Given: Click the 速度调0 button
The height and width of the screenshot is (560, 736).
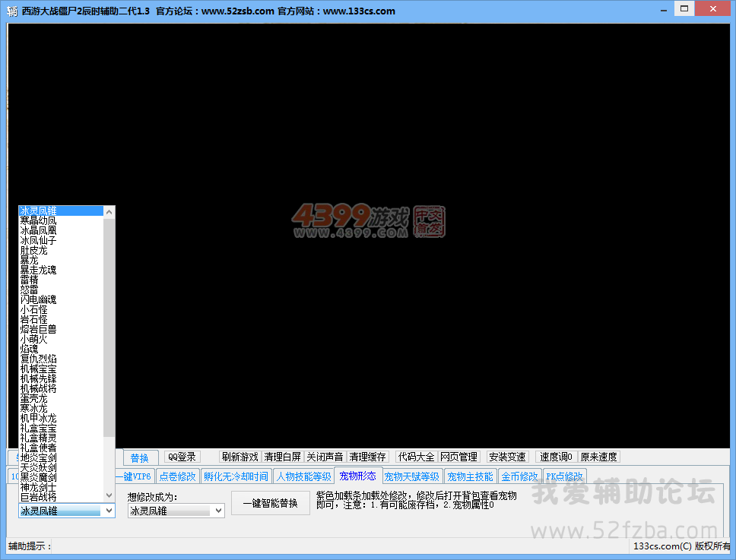Looking at the screenshot, I should [x=556, y=457].
